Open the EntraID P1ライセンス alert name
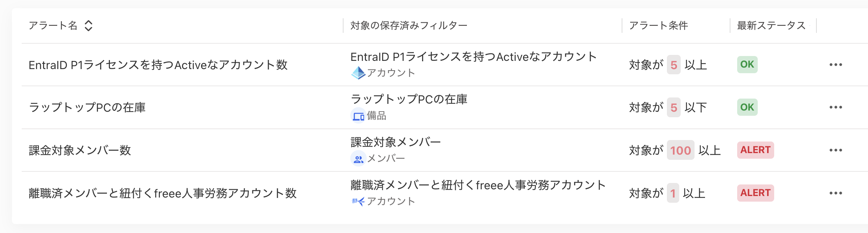This screenshot has width=868, height=233. coord(158,65)
